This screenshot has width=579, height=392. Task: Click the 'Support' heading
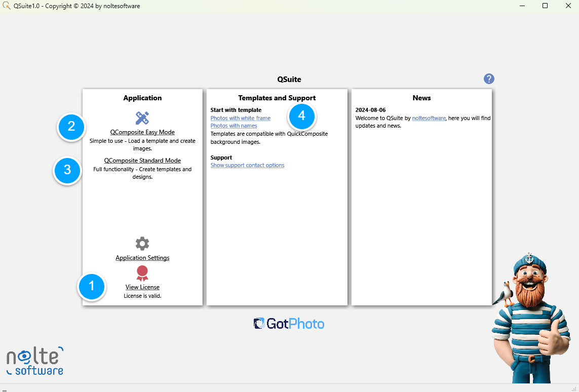[x=221, y=158]
